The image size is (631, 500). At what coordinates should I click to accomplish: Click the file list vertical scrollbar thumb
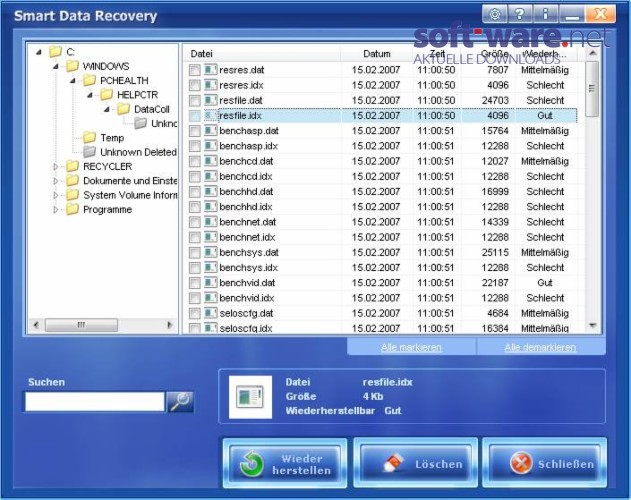[592, 89]
